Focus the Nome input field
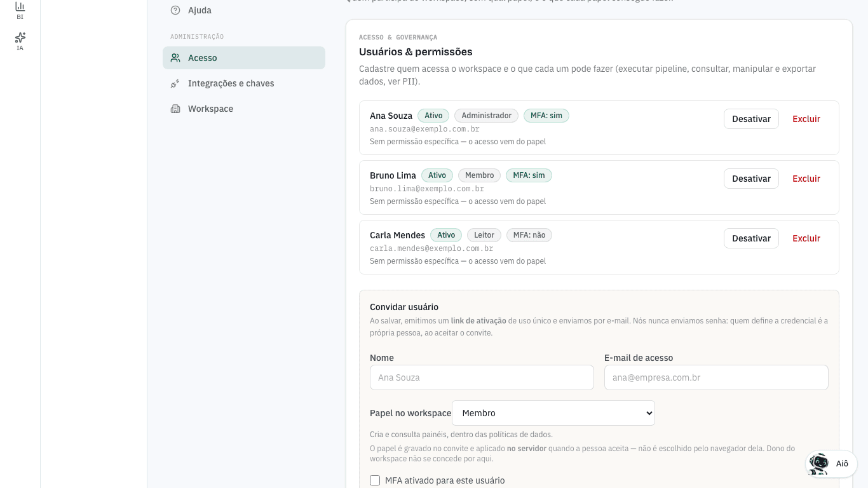 (x=482, y=377)
